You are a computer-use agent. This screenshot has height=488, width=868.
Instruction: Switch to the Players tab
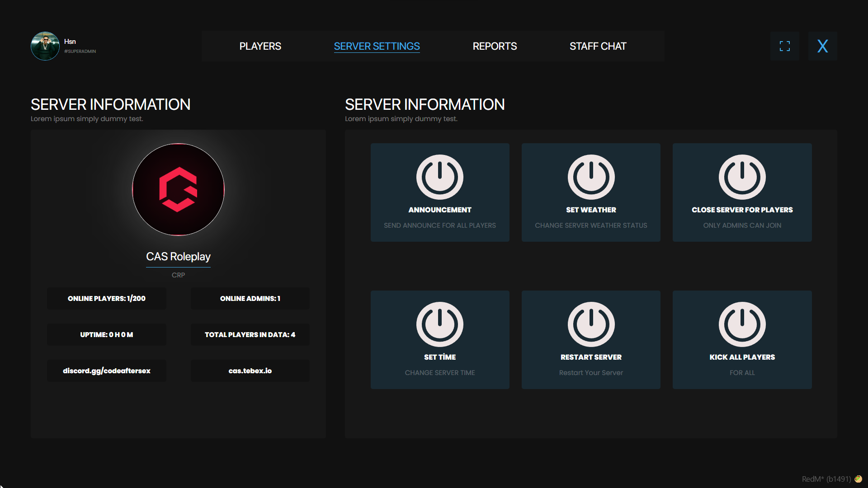260,46
